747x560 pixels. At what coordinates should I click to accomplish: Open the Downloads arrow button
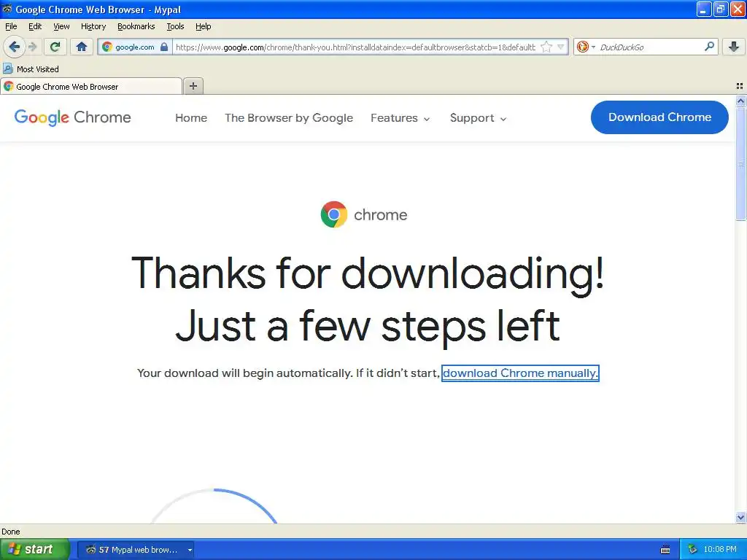[x=734, y=47]
